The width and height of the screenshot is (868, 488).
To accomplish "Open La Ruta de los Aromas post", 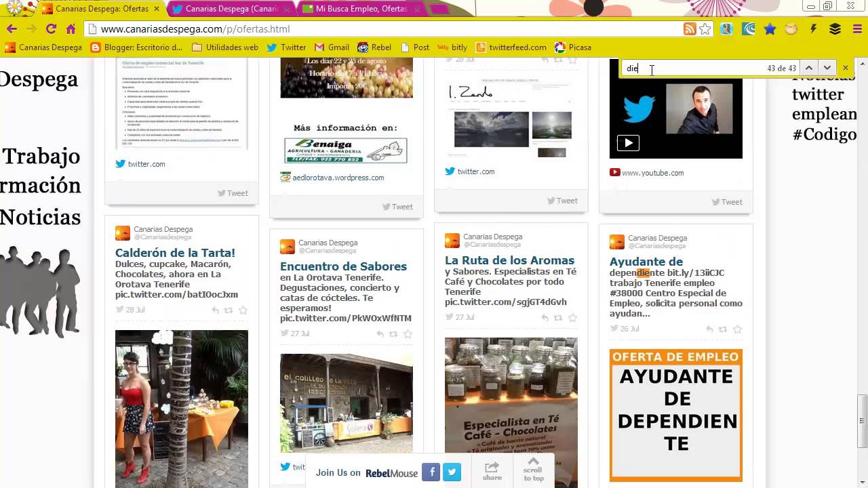I will 509,260.
